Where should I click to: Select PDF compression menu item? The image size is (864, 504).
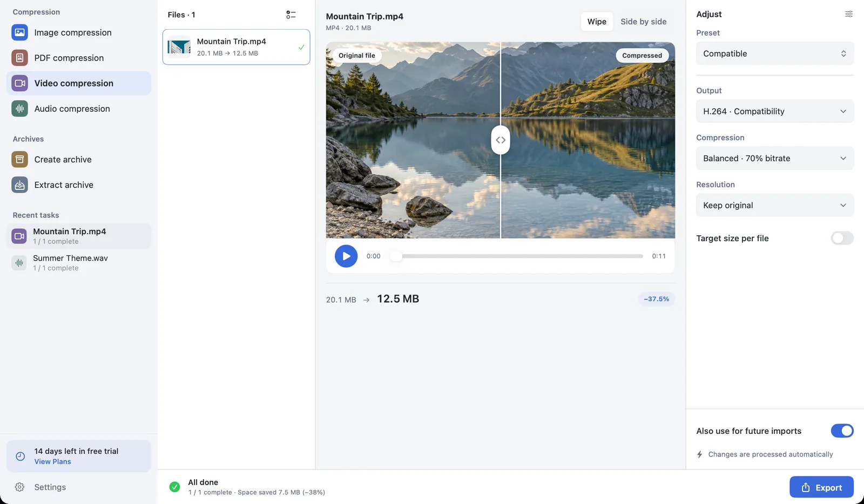pyautogui.click(x=79, y=58)
